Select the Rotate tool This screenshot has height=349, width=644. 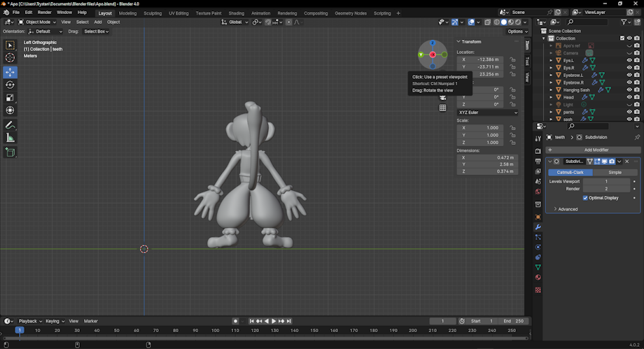[10, 85]
